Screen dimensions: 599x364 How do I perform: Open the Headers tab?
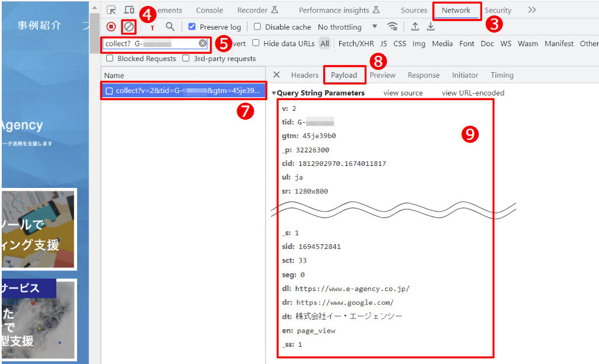click(x=304, y=75)
